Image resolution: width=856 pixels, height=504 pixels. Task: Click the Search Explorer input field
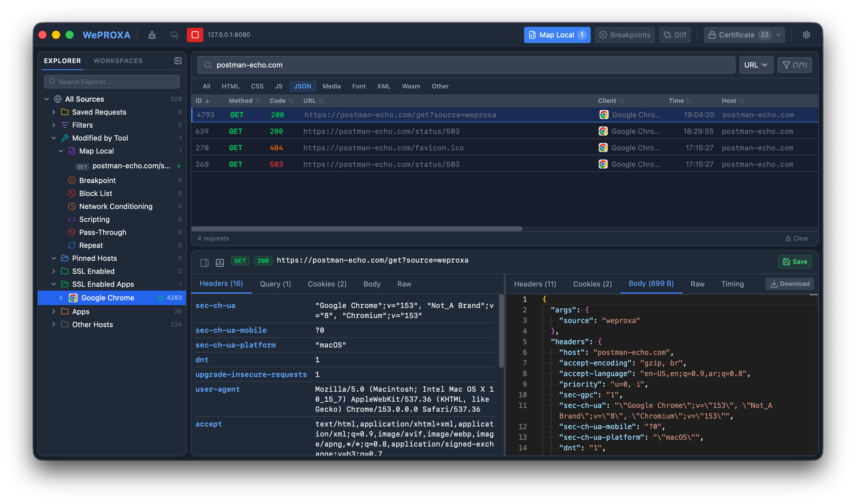[x=112, y=82]
